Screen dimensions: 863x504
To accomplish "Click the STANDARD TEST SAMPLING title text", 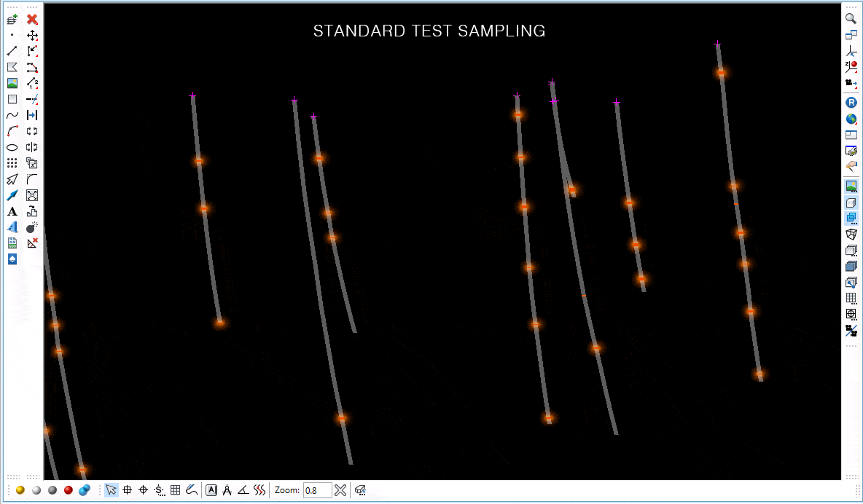I will [429, 31].
